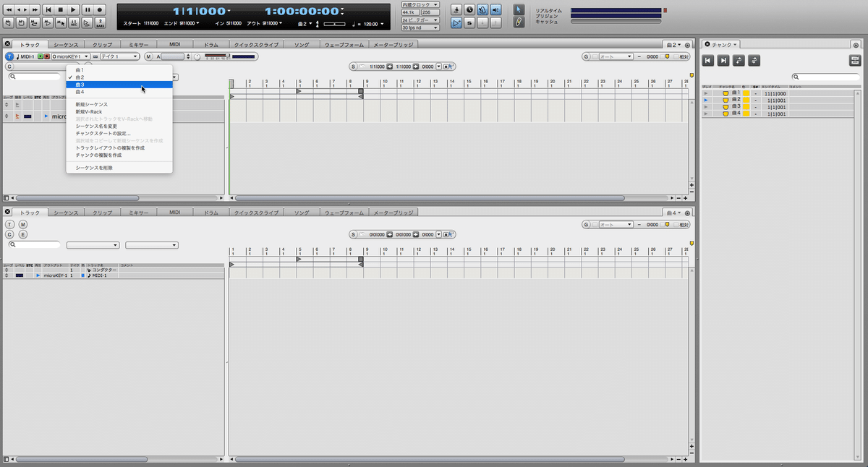Viewport: 868px width, 467px height.
Task: Click the return-to-start transport button
Action: click(x=47, y=9)
